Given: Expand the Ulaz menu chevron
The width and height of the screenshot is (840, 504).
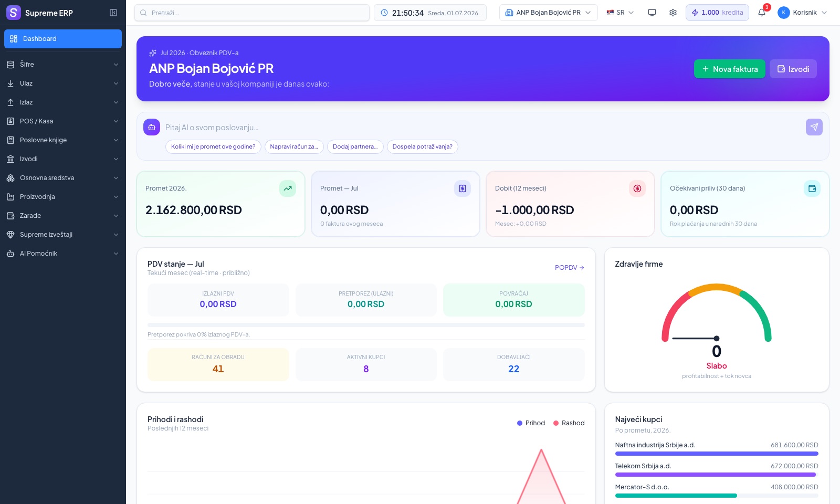Looking at the screenshot, I should click(x=116, y=83).
